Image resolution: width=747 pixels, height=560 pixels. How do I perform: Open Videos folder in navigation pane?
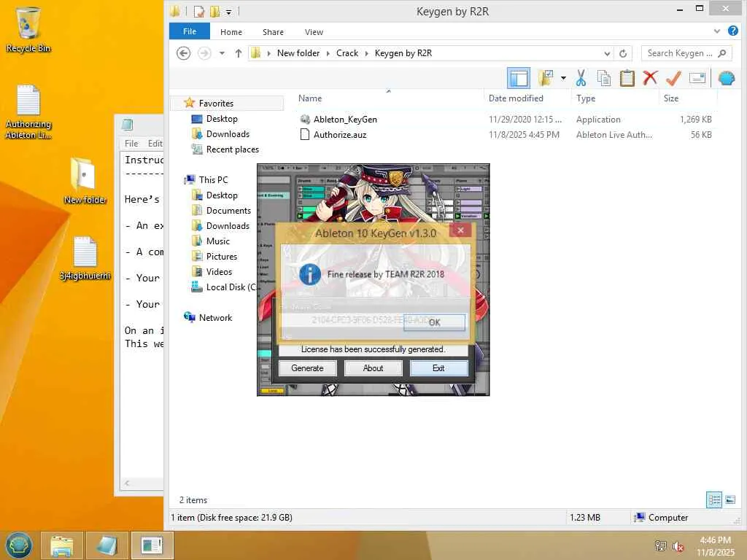(219, 271)
